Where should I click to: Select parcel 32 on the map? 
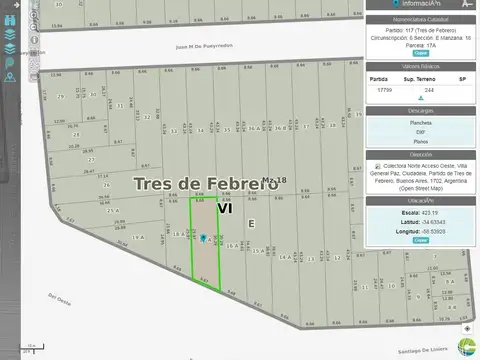pos(147,117)
